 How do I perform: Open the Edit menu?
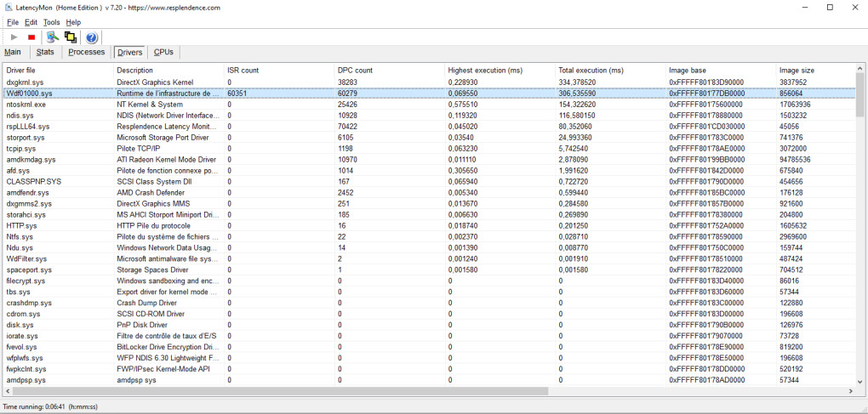point(31,22)
